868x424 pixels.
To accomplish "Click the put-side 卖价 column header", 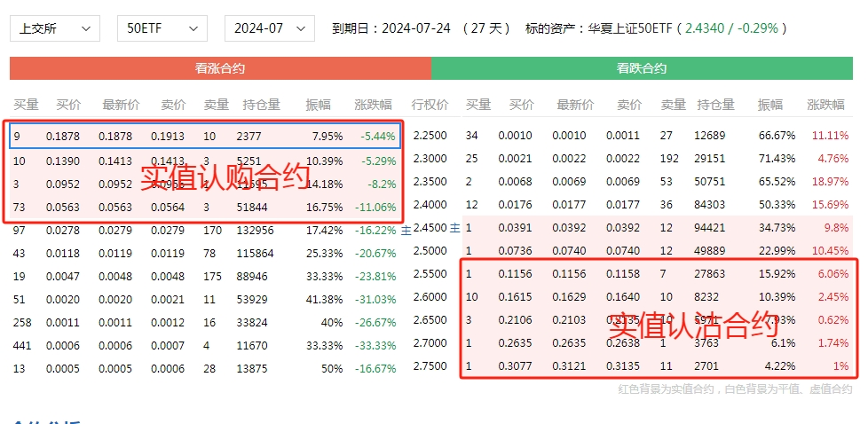I will click(x=629, y=104).
